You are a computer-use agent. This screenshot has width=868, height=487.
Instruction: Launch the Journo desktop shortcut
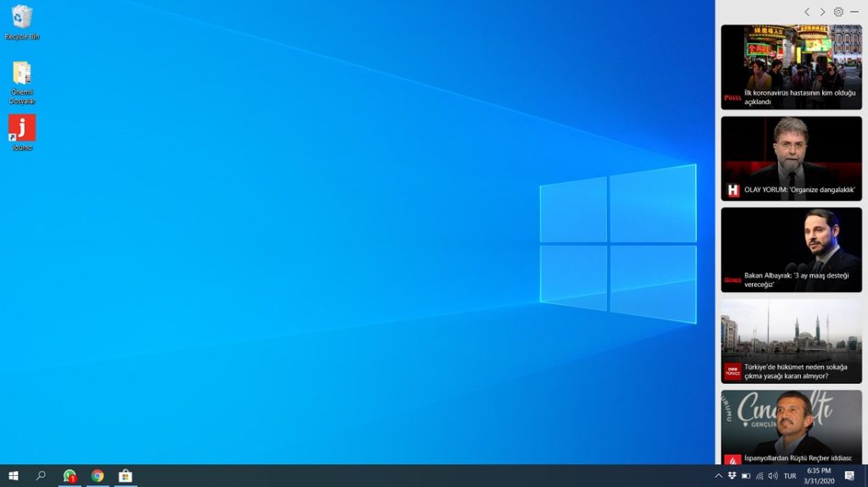click(21, 132)
